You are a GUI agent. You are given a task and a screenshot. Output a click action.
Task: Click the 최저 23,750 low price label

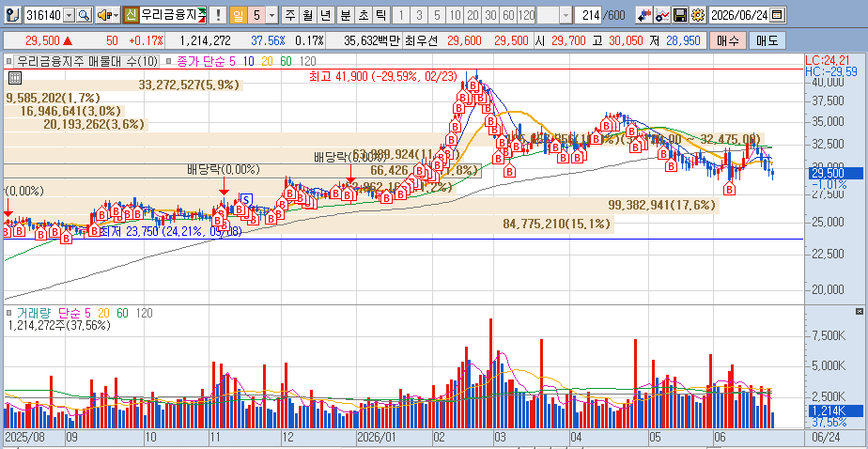click(x=171, y=233)
